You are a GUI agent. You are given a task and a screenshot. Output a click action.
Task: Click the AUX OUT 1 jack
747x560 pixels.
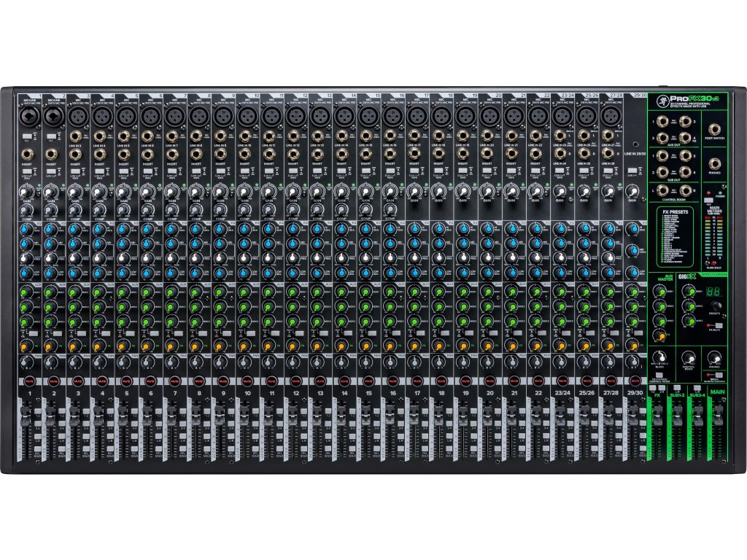[662, 122]
